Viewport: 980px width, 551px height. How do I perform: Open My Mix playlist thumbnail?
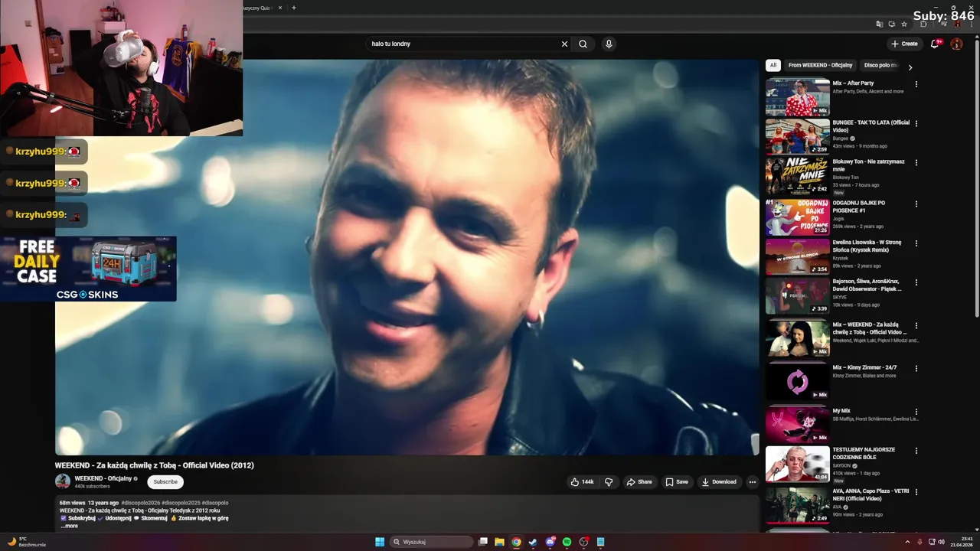point(797,425)
